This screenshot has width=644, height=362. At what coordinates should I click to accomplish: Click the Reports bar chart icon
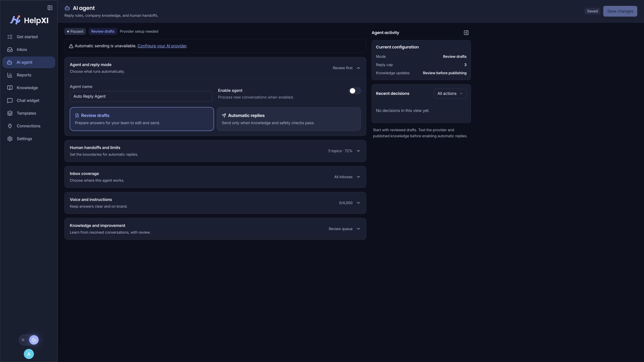tap(10, 75)
